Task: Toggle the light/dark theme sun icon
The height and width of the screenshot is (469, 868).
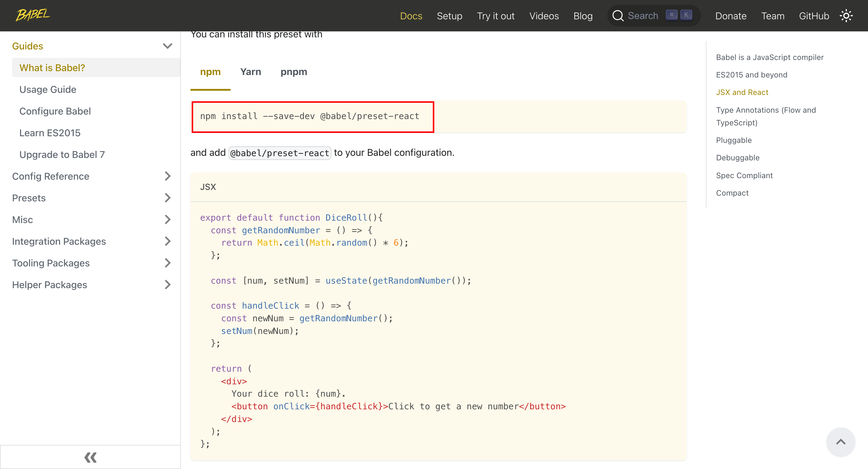Action: pyautogui.click(x=846, y=16)
